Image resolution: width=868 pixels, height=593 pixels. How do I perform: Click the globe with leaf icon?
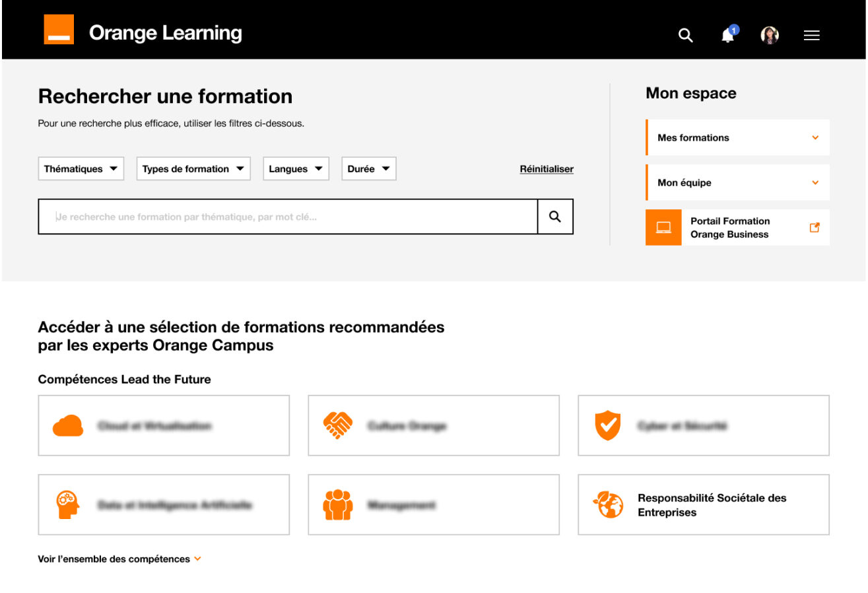click(608, 505)
